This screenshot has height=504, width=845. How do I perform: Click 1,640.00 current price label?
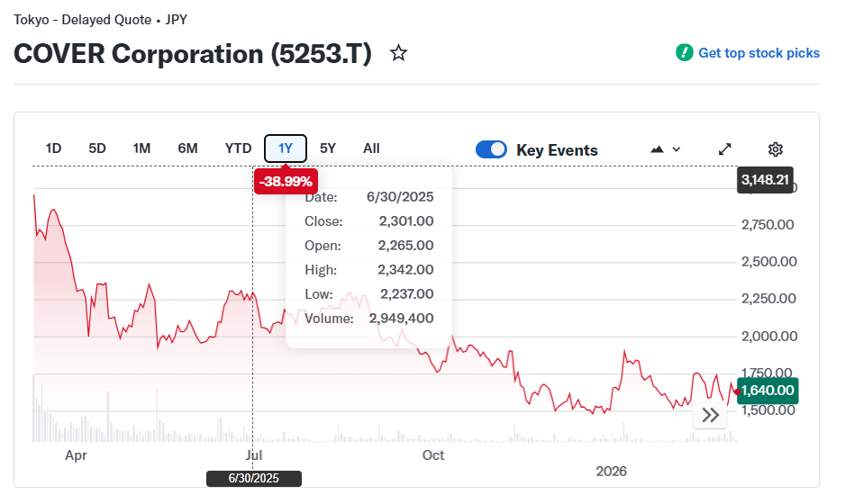pyautogui.click(x=768, y=391)
